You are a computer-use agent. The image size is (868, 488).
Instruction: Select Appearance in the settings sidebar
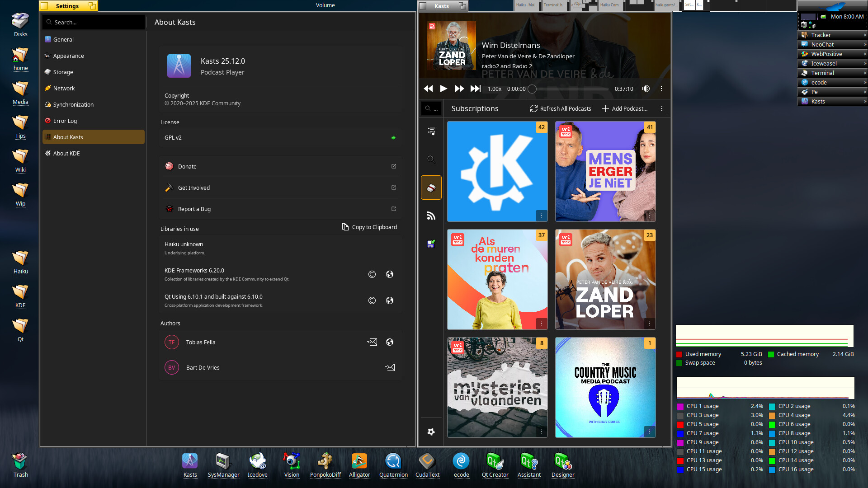tap(68, 56)
